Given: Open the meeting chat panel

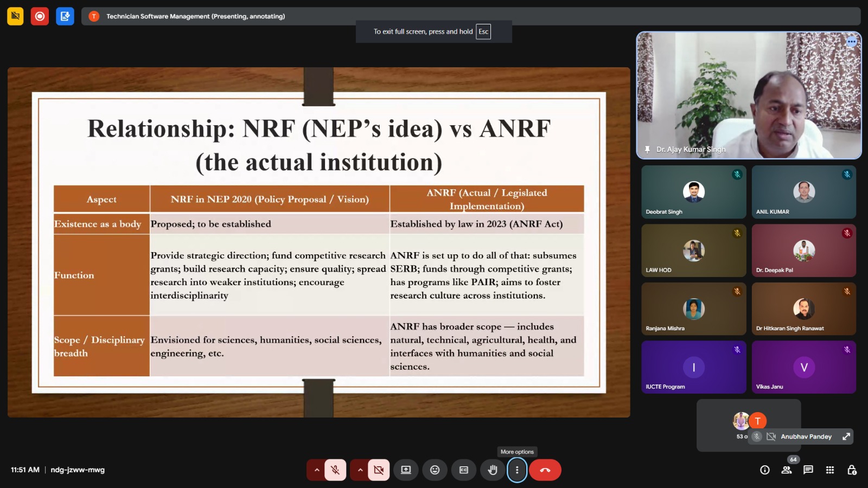Looking at the screenshot, I should [808, 470].
